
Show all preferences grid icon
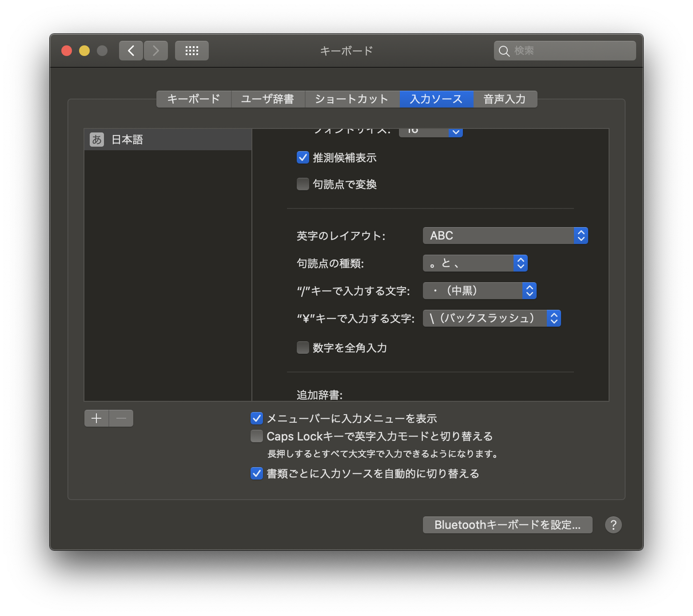tap(192, 51)
